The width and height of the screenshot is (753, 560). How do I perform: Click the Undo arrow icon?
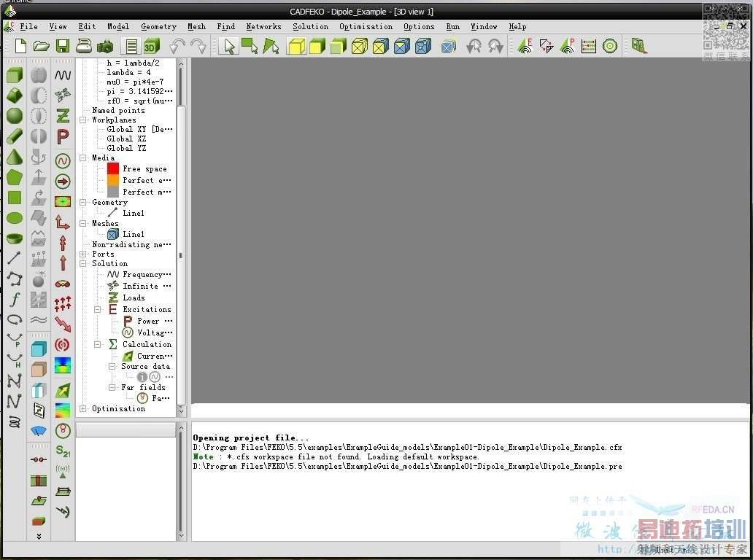tap(177, 46)
